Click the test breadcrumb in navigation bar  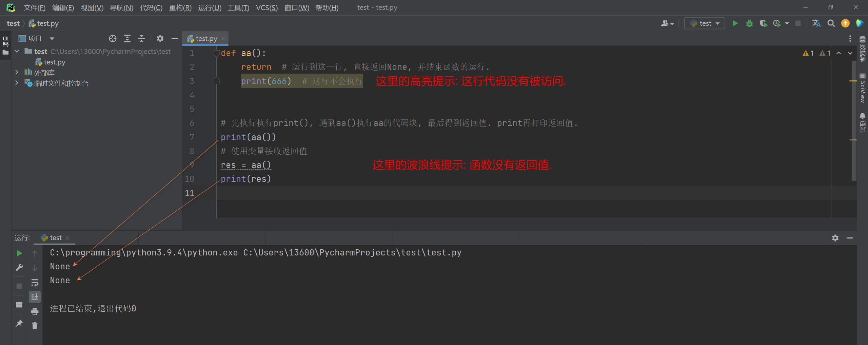coord(13,23)
